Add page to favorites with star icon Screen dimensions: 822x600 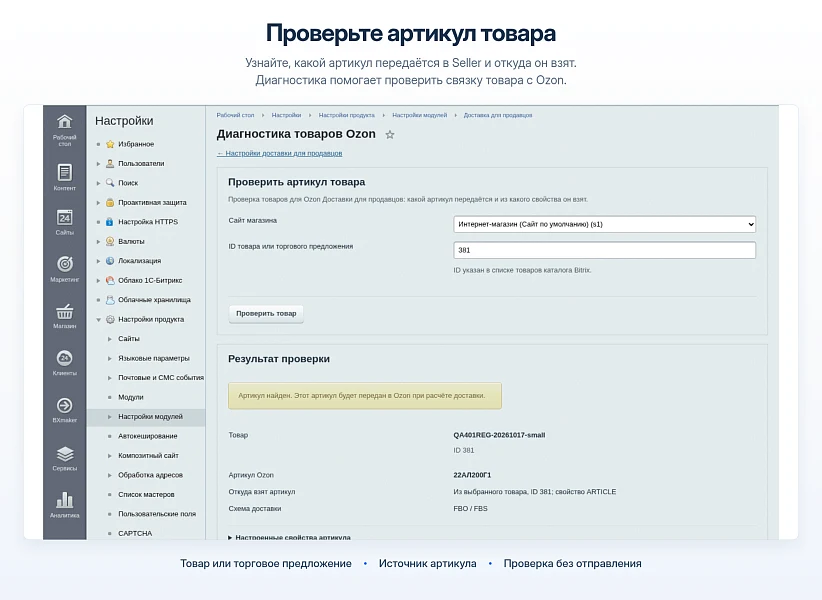coord(390,135)
